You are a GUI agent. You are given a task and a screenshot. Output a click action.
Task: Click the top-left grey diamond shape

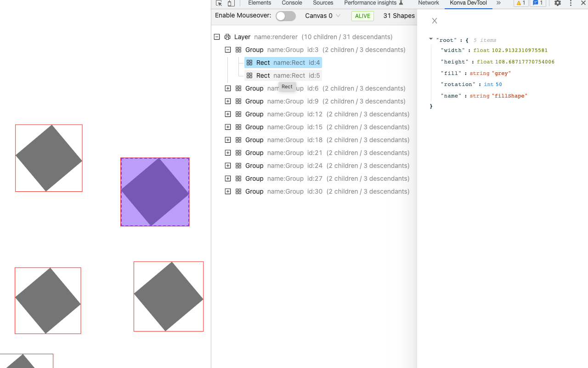(49, 158)
